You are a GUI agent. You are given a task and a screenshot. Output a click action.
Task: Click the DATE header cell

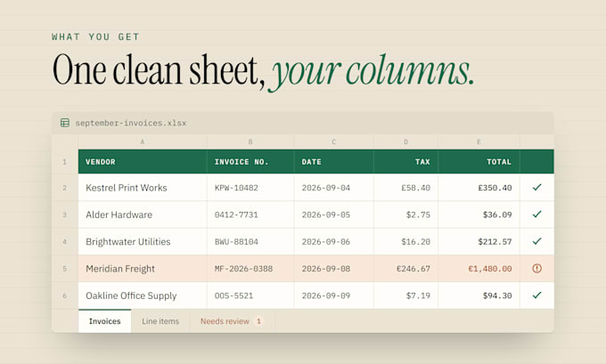(334, 162)
